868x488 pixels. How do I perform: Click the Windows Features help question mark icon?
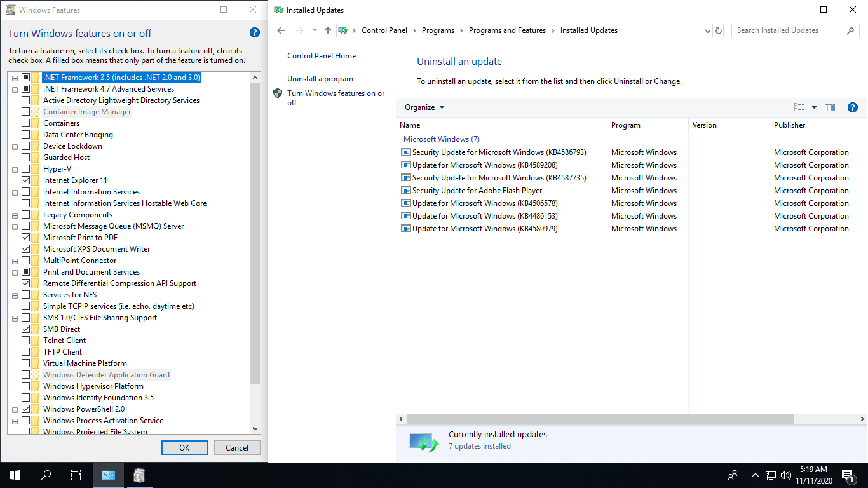255,33
